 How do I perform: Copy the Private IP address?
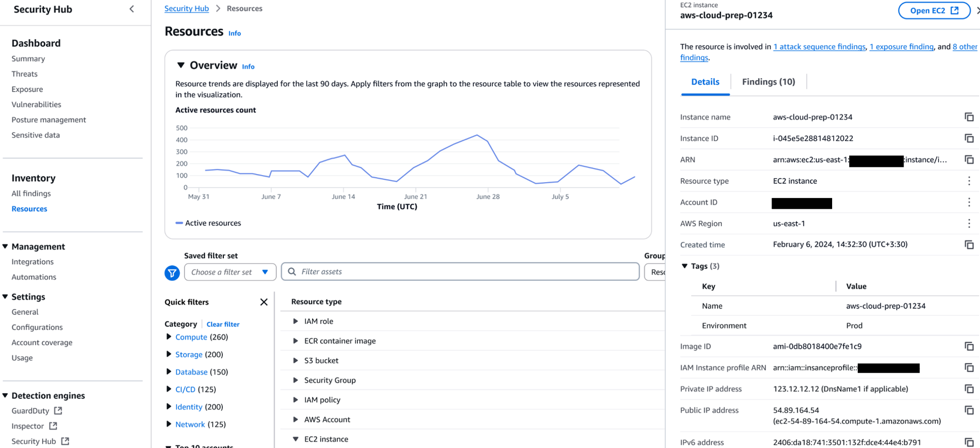(x=969, y=389)
